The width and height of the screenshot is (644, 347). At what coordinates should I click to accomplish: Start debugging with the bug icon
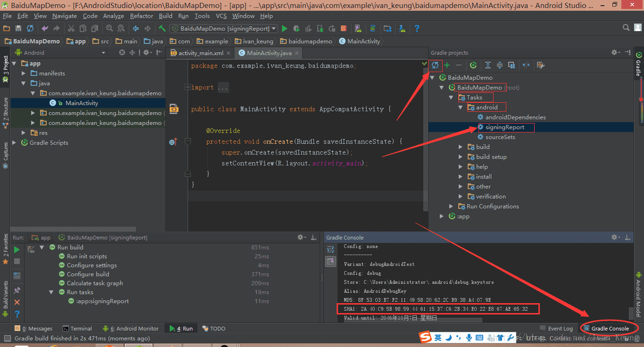coord(296,29)
